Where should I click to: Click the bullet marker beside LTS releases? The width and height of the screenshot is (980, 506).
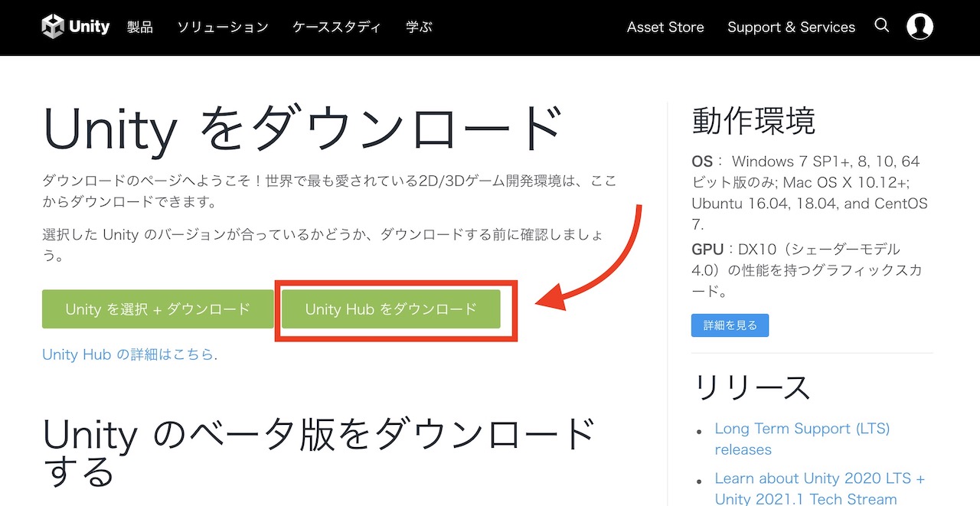(x=701, y=430)
